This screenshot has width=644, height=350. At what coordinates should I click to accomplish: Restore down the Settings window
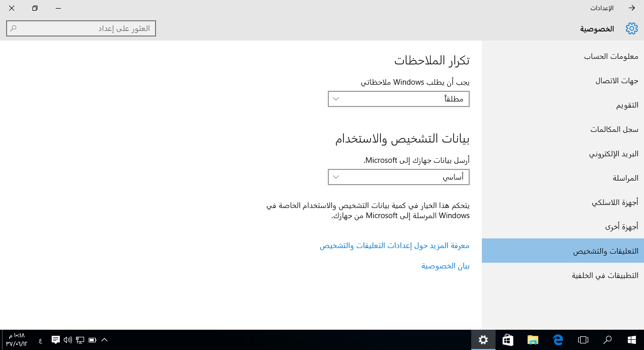pos(35,8)
